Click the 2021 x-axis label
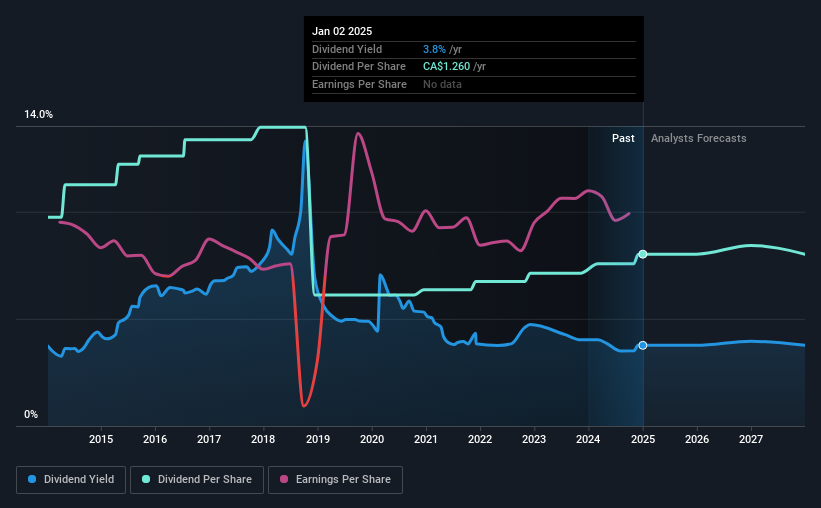 coord(426,439)
